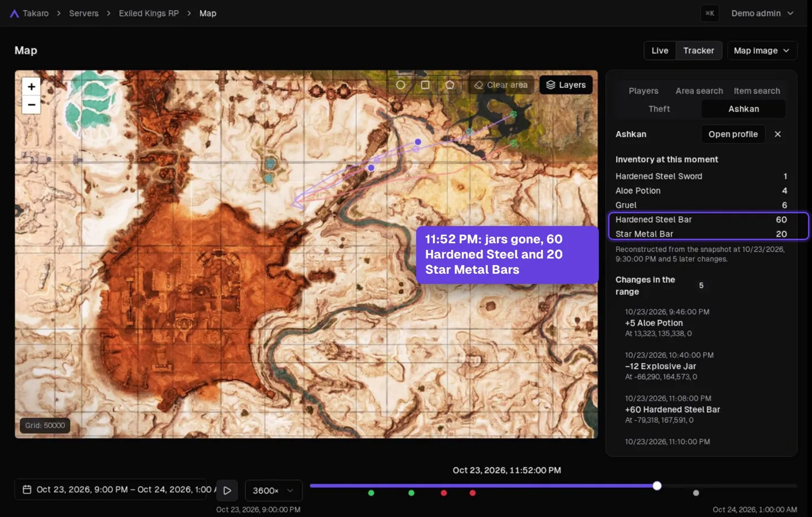The image size is (812, 517).
Task: Open the Area search tab
Action: coord(699,91)
